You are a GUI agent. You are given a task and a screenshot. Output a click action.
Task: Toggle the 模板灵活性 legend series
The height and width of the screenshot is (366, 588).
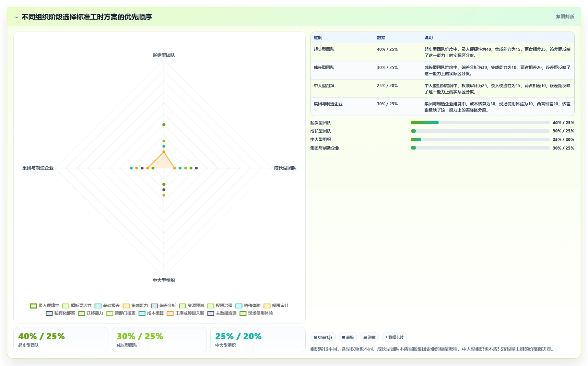tap(77, 306)
